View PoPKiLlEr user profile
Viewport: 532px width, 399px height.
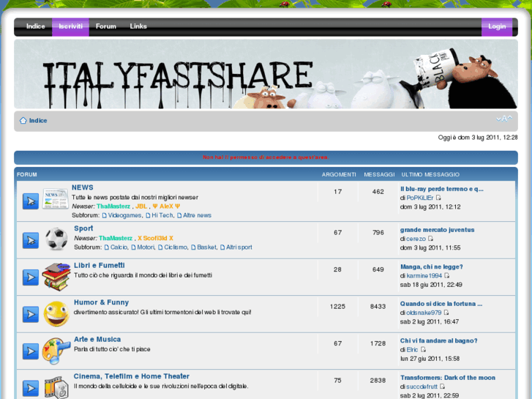420,198
